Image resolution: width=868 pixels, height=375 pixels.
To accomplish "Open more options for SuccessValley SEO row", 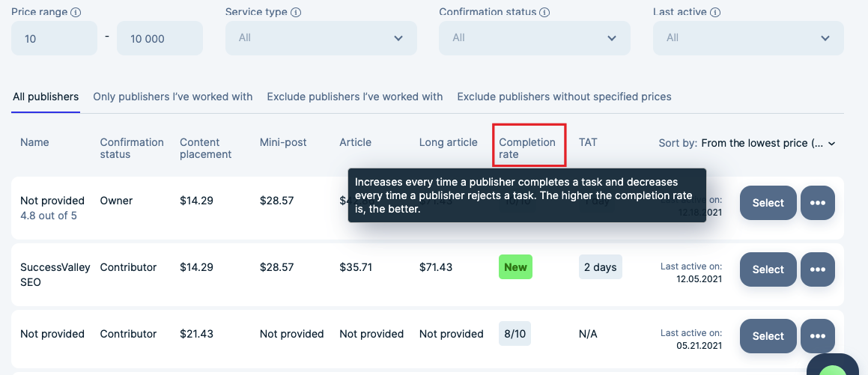I will pyautogui.click(x=818, y=269).
